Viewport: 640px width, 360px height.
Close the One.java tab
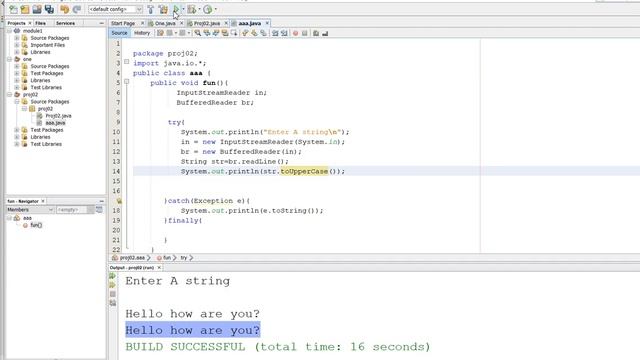[182, 23]
